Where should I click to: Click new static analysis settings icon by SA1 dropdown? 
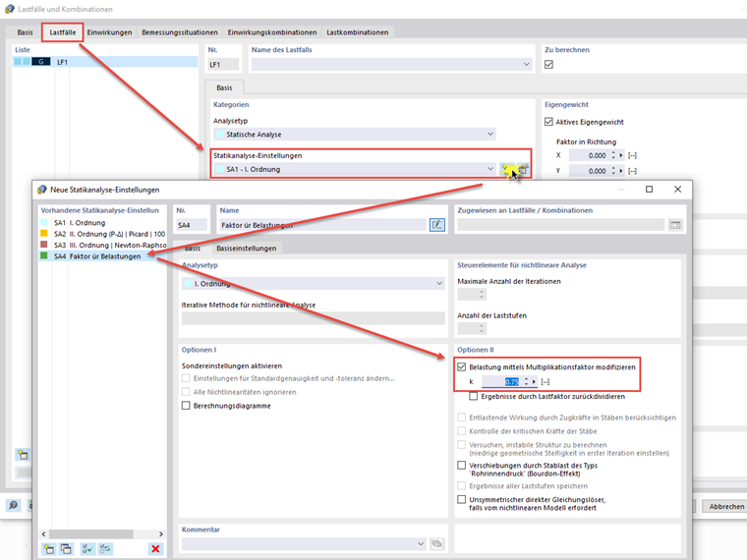click(x=507, y=169)
